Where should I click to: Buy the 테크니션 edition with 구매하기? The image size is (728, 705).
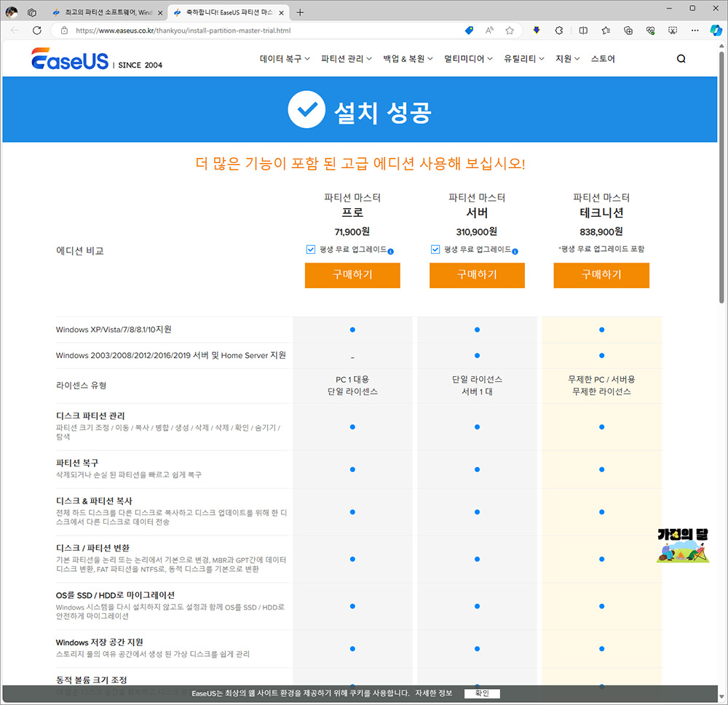click(x=601, y=275)
